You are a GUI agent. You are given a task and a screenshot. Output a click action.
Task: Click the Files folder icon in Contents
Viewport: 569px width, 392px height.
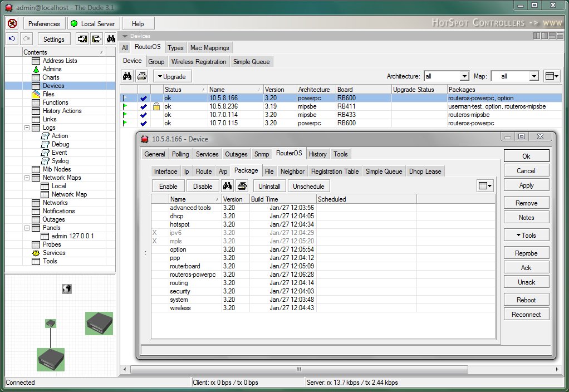(x=36, y=94)
